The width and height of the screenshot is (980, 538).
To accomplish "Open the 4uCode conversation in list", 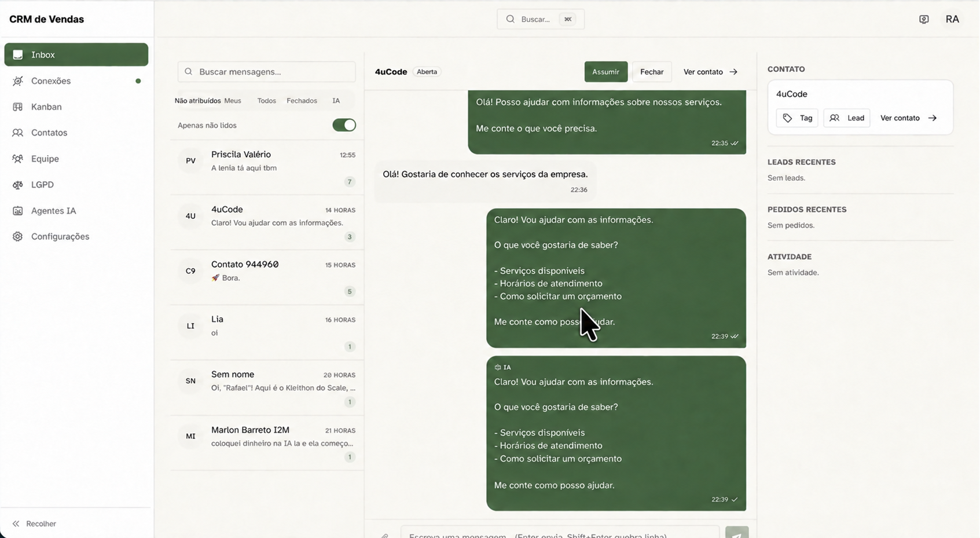I will coord(267,222).
